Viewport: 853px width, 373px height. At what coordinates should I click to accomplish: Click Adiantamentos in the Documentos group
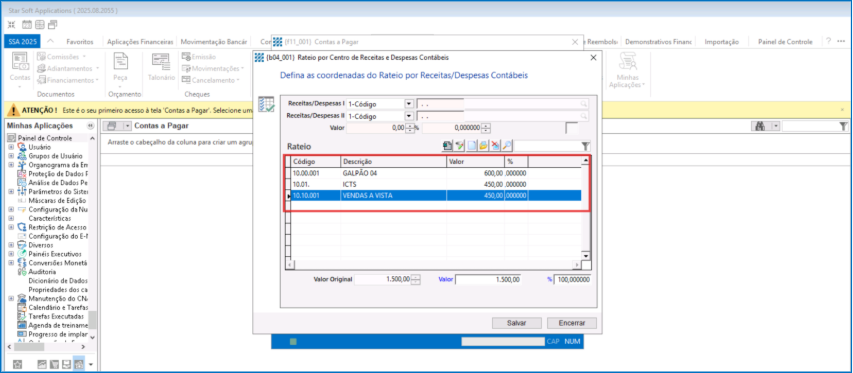[68, 69]
